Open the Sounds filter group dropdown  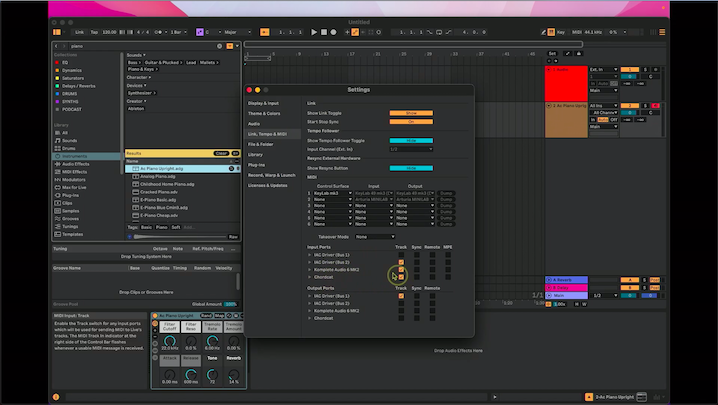[x=136, y=55]
